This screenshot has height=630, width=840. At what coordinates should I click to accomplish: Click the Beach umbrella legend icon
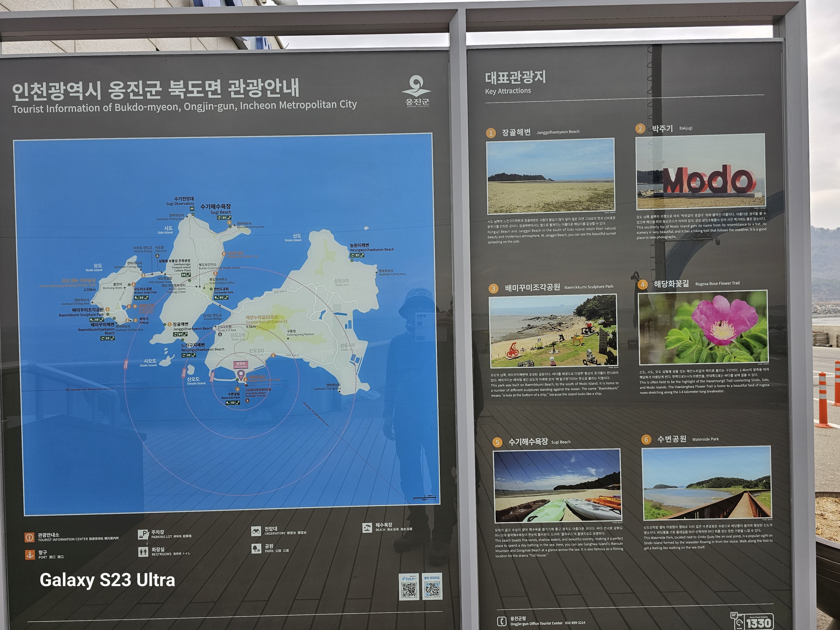367,528
